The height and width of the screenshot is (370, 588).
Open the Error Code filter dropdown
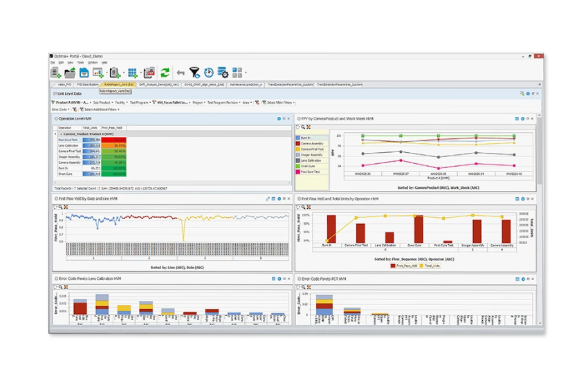tap(61, 109)
